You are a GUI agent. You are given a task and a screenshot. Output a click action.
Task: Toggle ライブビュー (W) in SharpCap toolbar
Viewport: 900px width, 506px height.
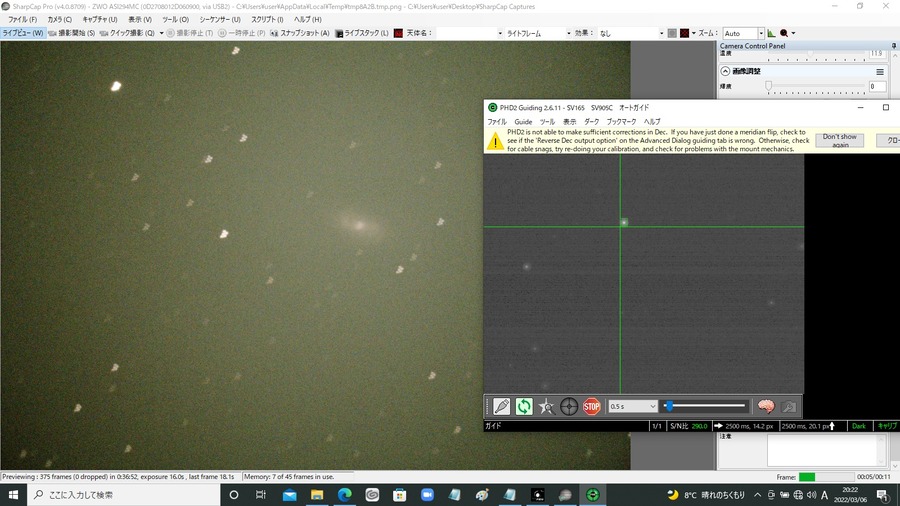(22, 33)
